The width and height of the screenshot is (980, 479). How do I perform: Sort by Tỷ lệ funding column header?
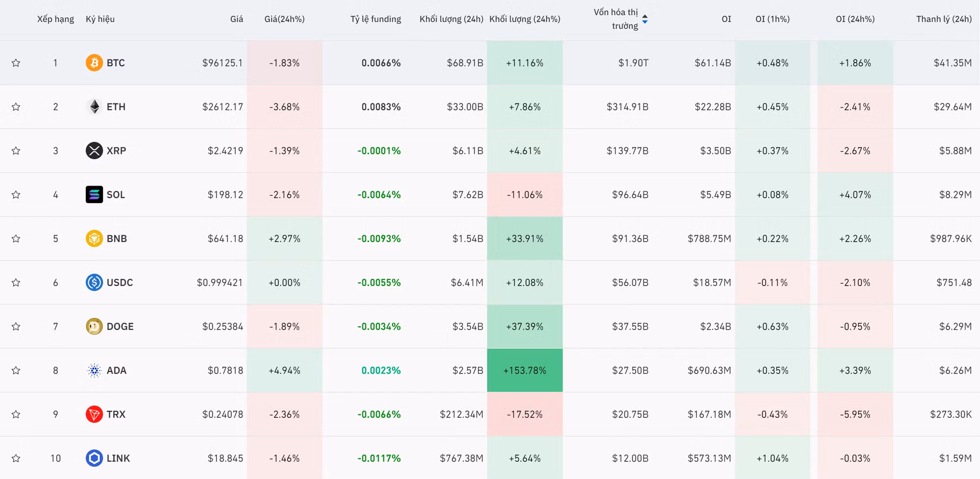(x=375, y=19)
